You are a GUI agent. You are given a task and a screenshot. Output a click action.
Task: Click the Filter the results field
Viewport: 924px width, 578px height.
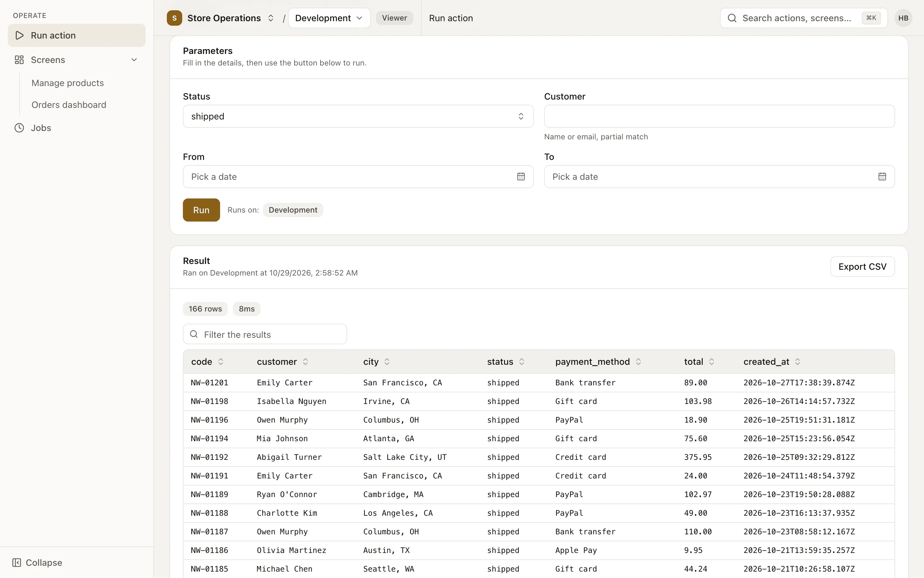265,335
